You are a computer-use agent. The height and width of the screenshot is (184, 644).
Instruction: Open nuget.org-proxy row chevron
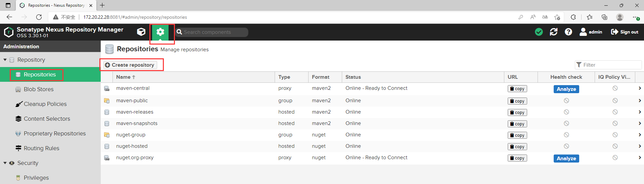click(640, 158)
